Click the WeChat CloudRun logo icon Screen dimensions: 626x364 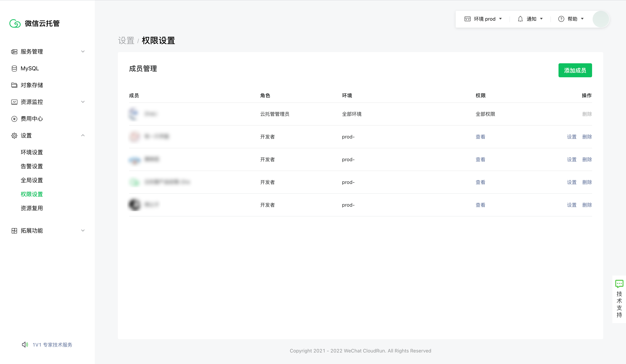pyautogui.click(x=15, y=23)
